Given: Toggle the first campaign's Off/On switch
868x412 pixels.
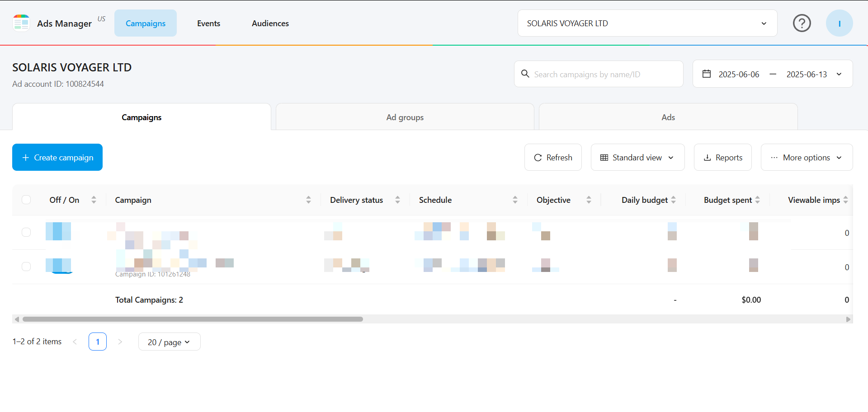Looking at the screenshot, I should pyautogui.click(x=58, y=231).
